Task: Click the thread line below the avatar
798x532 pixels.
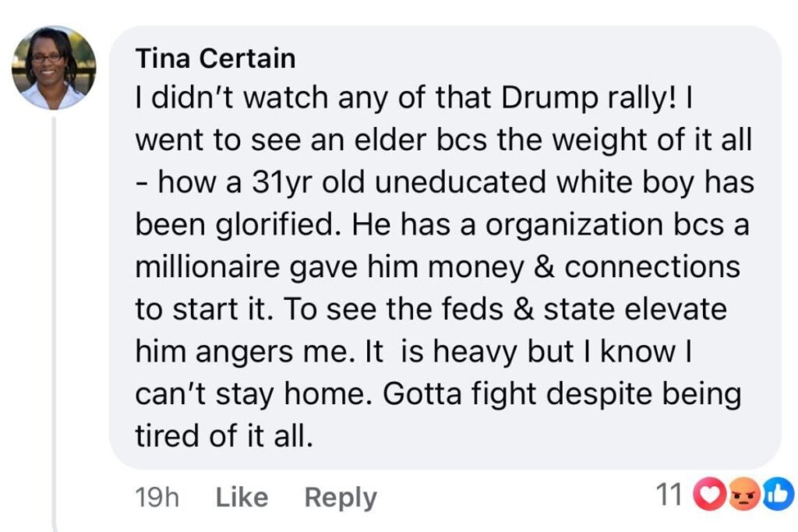Action: tap(54, 312)
